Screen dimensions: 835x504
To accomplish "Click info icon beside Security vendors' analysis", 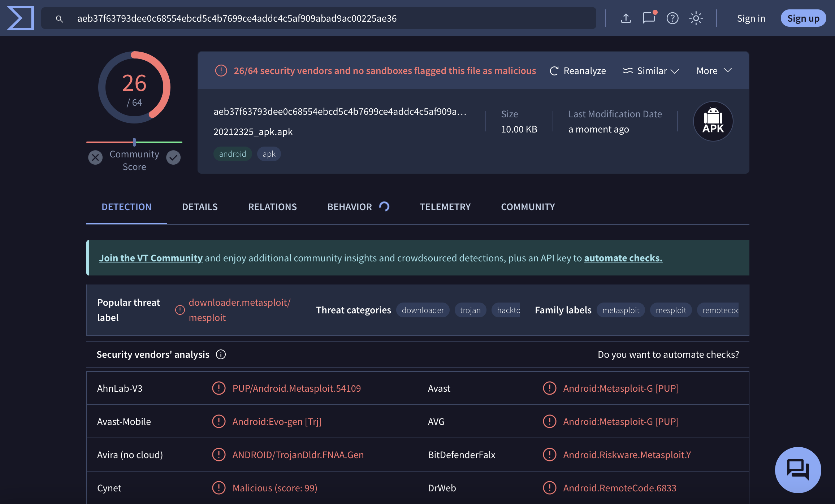I will click(x=221, y=355).
